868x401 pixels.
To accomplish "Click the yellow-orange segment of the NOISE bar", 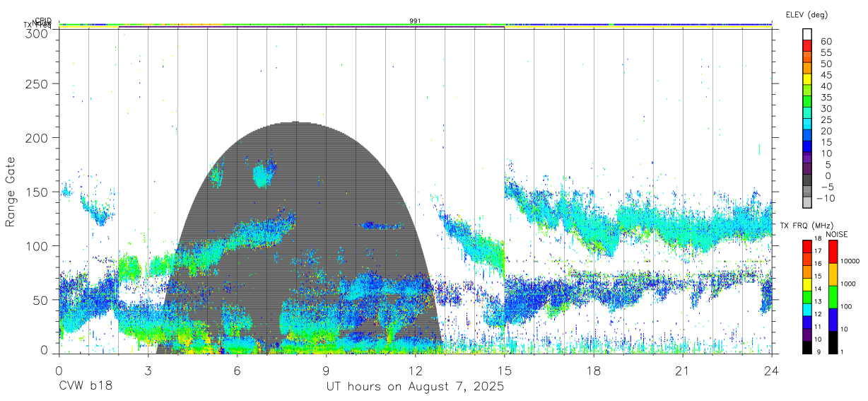I will 833,274.
